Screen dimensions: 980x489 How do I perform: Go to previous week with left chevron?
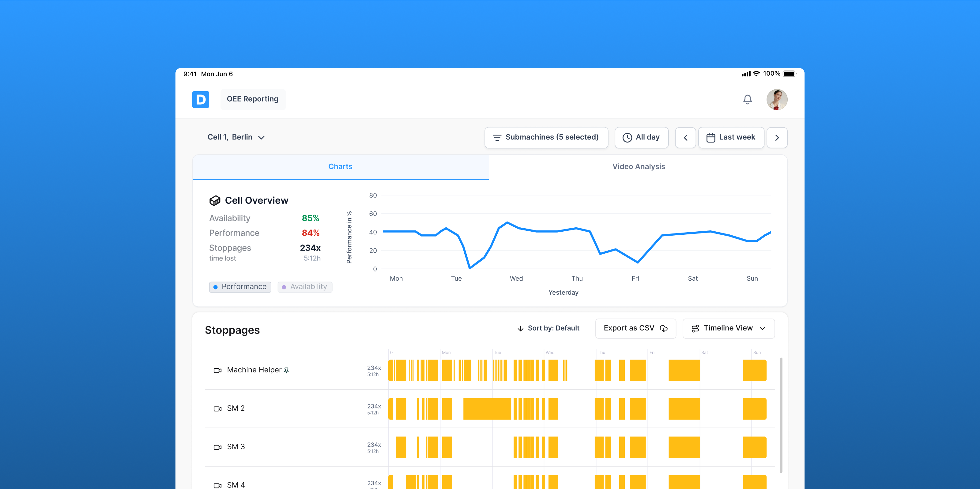[685, 138]
